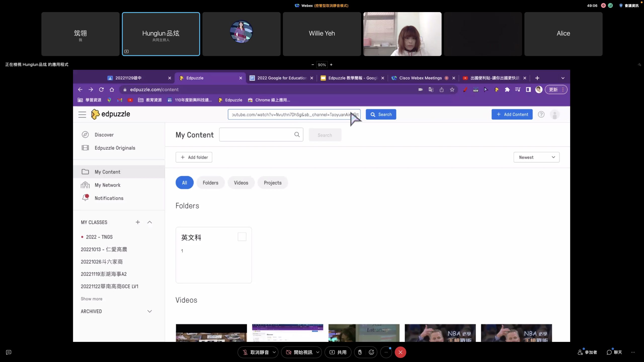The image size is (644, 362).
Task: Open the Webex chat panel
Action: pyautogui.click(x=614, y=352)
